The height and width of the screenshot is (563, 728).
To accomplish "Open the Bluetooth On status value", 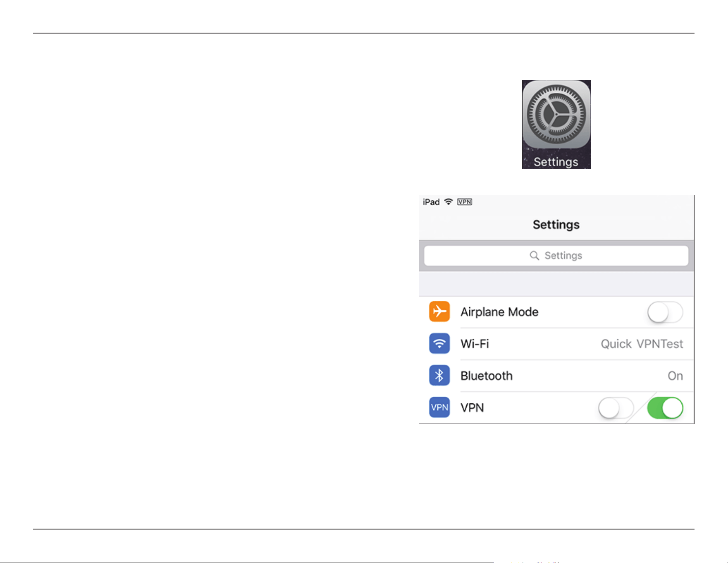I will [x=675, y=376].
